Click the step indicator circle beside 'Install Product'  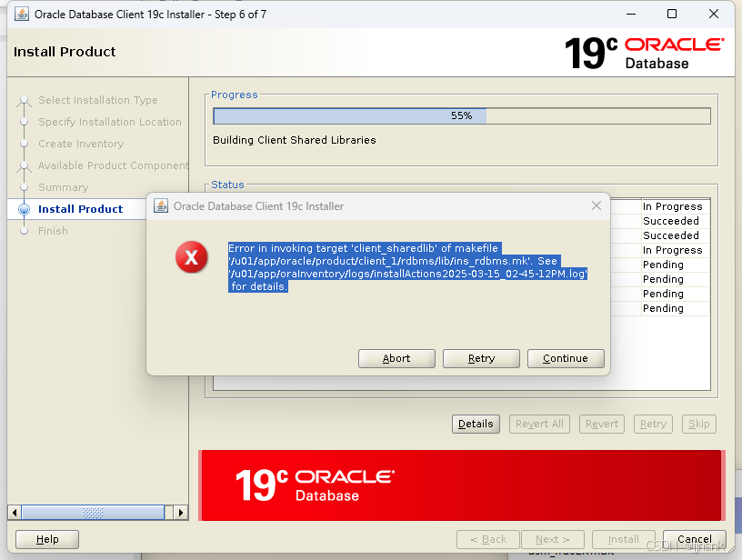click(x=25, y=209)
